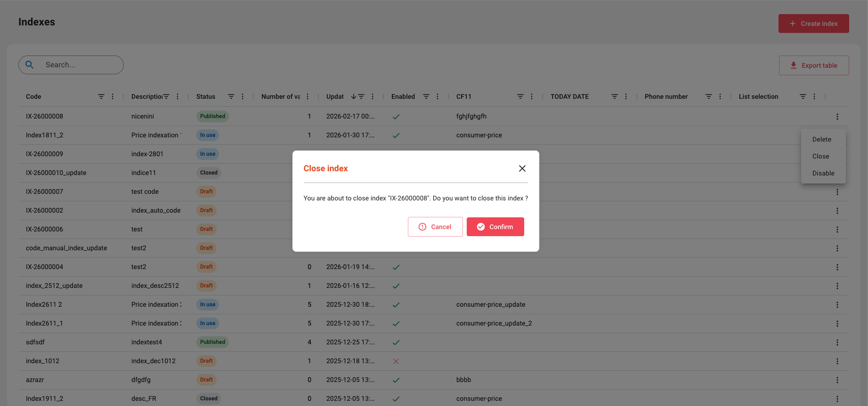
Task: Open actions menu for row IX-26000007
Action: point(837,192)
